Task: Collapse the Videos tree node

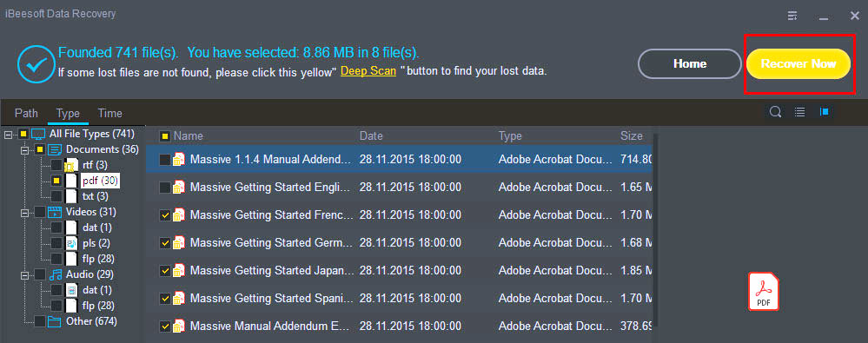Action: click(25, 213)
